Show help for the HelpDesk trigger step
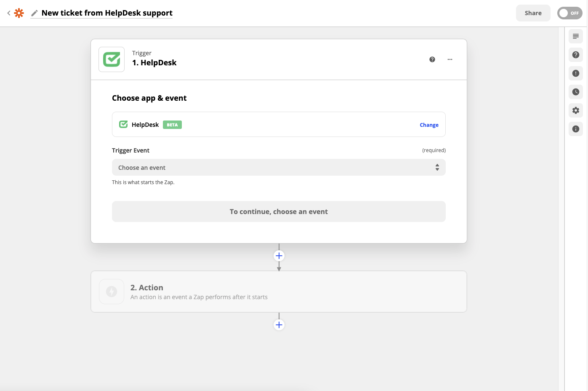The height and width of the screenshot is (391, 588). point(432,59)
